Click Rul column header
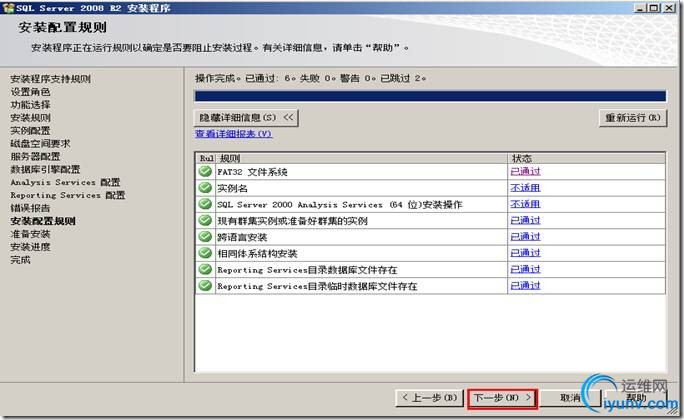This screenshot has width=684, height=420. (206, 158)
